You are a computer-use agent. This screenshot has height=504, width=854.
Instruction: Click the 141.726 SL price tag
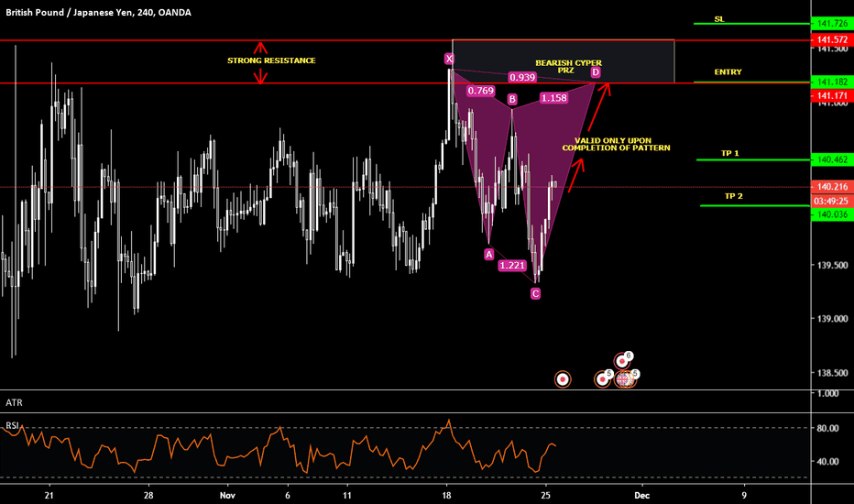tap(830, 23)
